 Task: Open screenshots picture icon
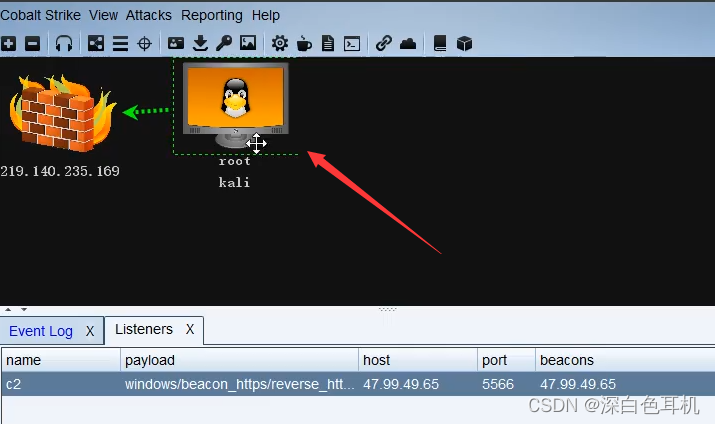(248, 44)
